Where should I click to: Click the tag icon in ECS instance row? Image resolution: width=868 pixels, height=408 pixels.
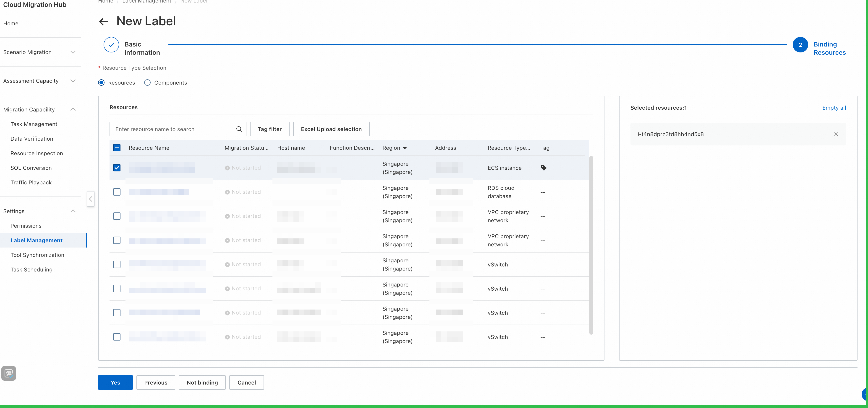544,168
